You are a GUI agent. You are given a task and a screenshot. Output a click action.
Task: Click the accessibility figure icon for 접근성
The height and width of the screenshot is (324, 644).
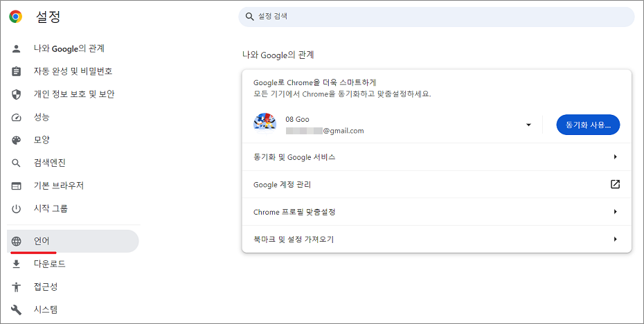point(16,287)
